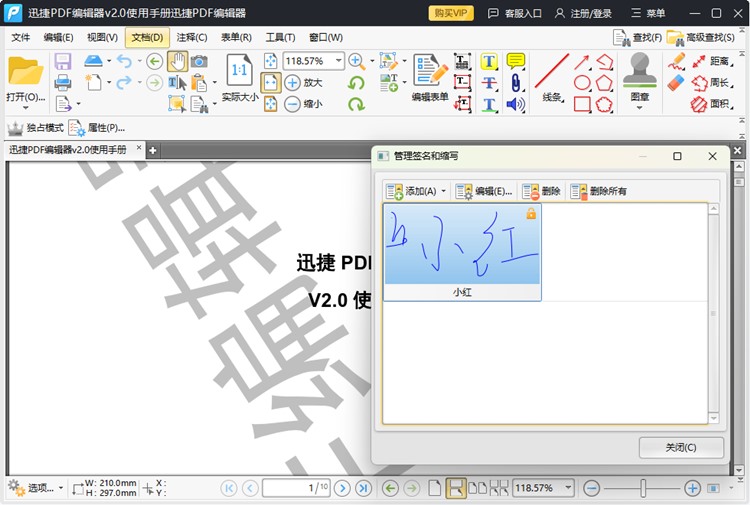Open the stamp (图章) tool
This screenshot has width=750, height=505.
(x=640, y=77)
